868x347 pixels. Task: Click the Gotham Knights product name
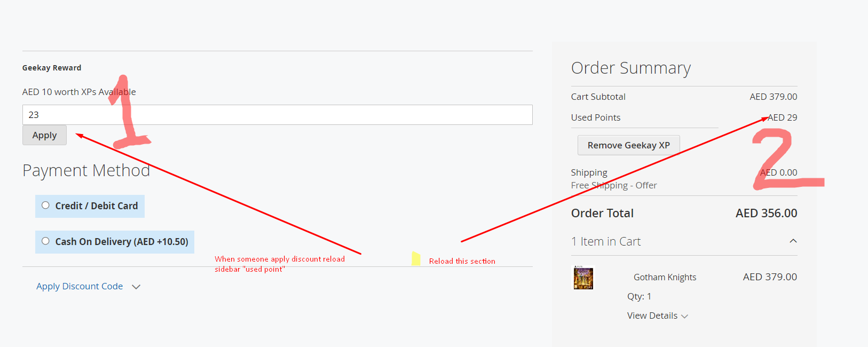pyautogui.click(x=665, y=277)
